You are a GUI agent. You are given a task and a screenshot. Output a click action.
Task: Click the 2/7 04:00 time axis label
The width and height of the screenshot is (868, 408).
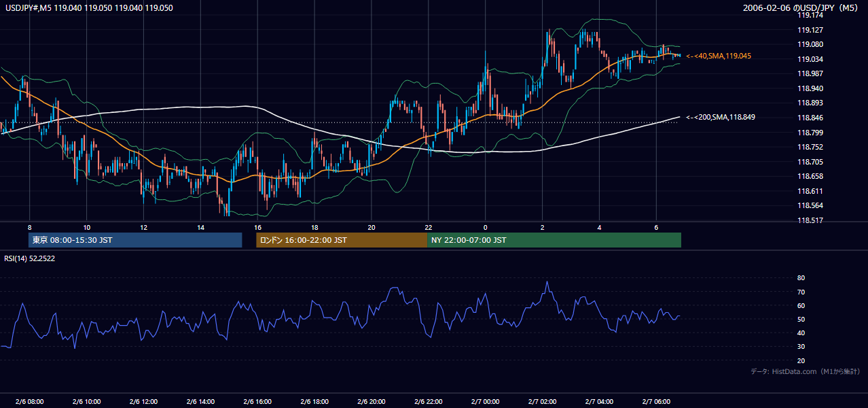[x=599, y=402]
